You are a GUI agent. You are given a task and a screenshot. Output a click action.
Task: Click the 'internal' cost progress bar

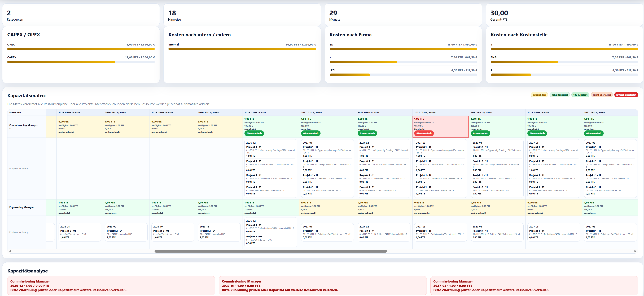242,49
